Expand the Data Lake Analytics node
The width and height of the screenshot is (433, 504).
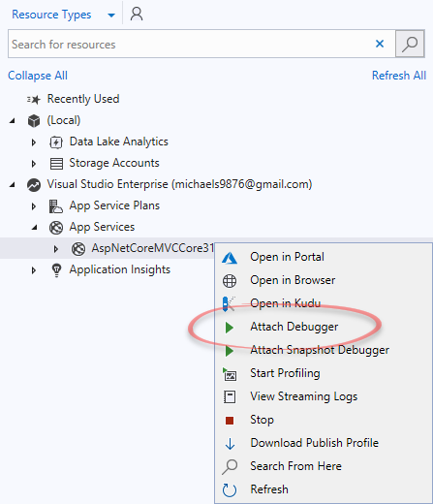(34, 142)
